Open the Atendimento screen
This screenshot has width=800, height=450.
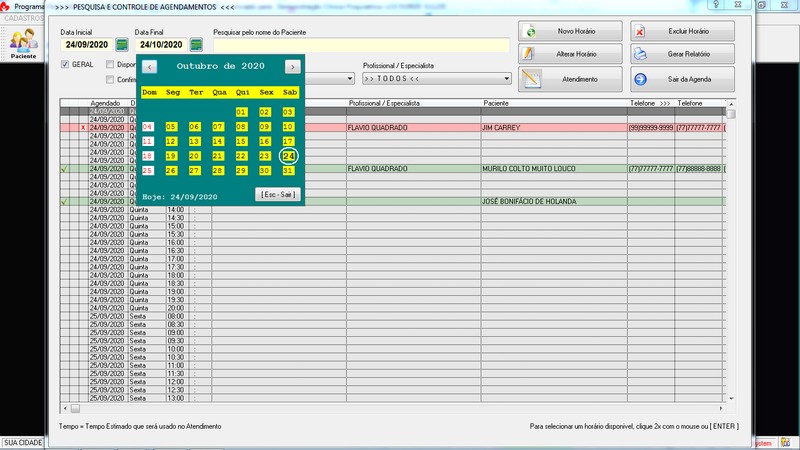click(x=570, y=79)
